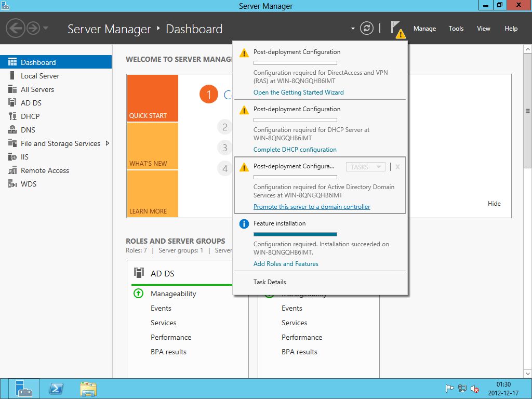This screenshot has width=532, height=399.
Task: Click the Forward navigation arrow
Action: [33, 28]
